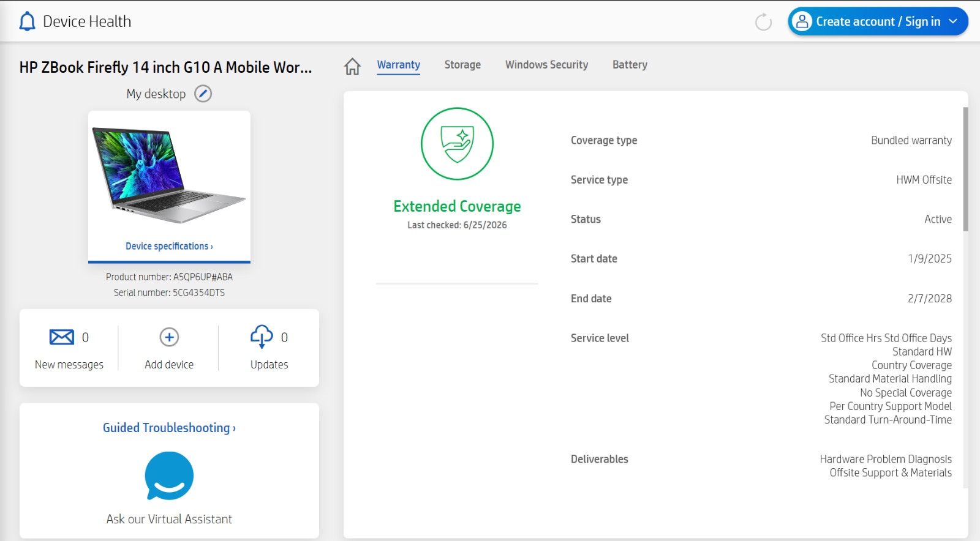Click Per Country Support Model text

(x=891, y=406)
